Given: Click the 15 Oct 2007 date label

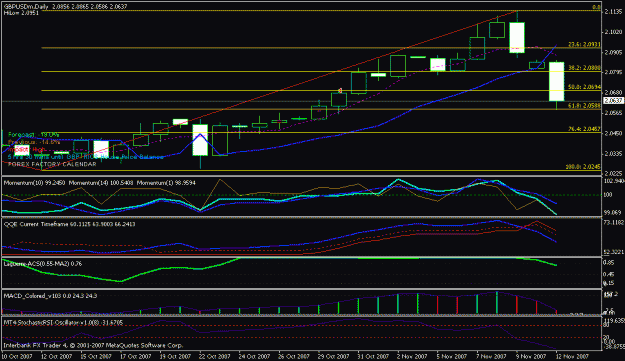Looking at the screenshot, I should tap(96, 356).
